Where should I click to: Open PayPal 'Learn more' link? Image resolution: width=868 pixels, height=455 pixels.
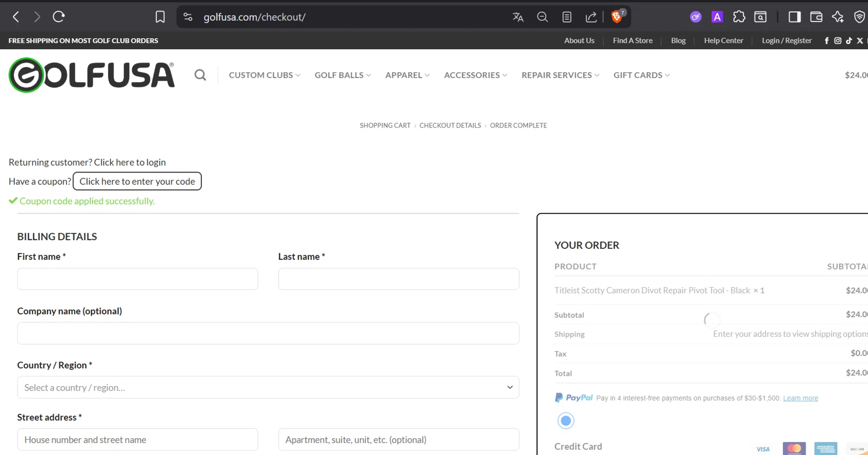tap(800, 398)
